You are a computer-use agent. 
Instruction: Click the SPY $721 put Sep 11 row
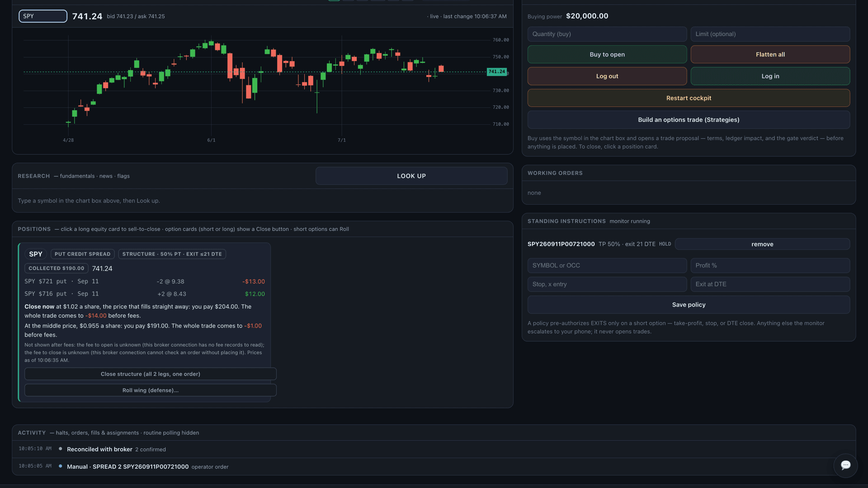[145, 282]
